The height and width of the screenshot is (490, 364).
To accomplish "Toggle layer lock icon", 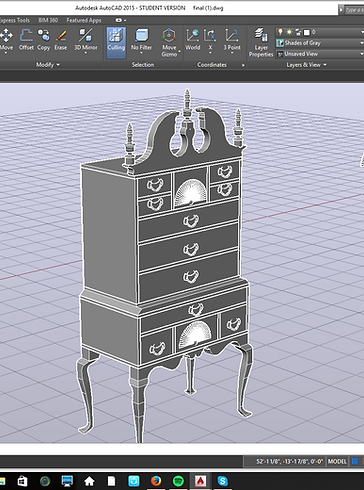I will tap(298, 32).
